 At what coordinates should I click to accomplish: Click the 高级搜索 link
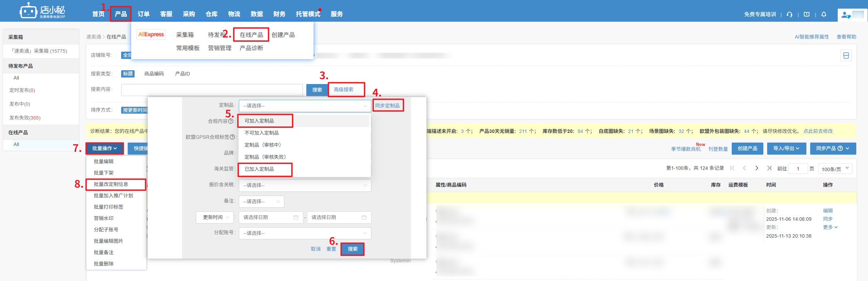[x=343, y=90]
